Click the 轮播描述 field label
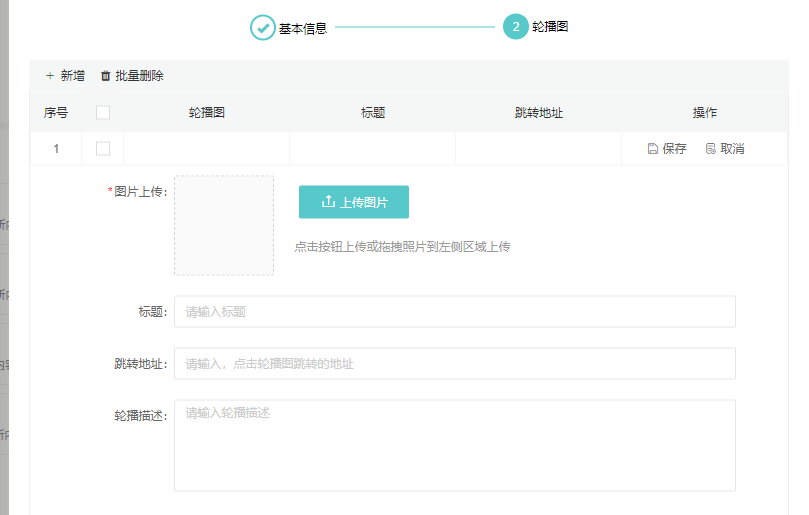Screen dimensions: 809x515 (141, 416)
